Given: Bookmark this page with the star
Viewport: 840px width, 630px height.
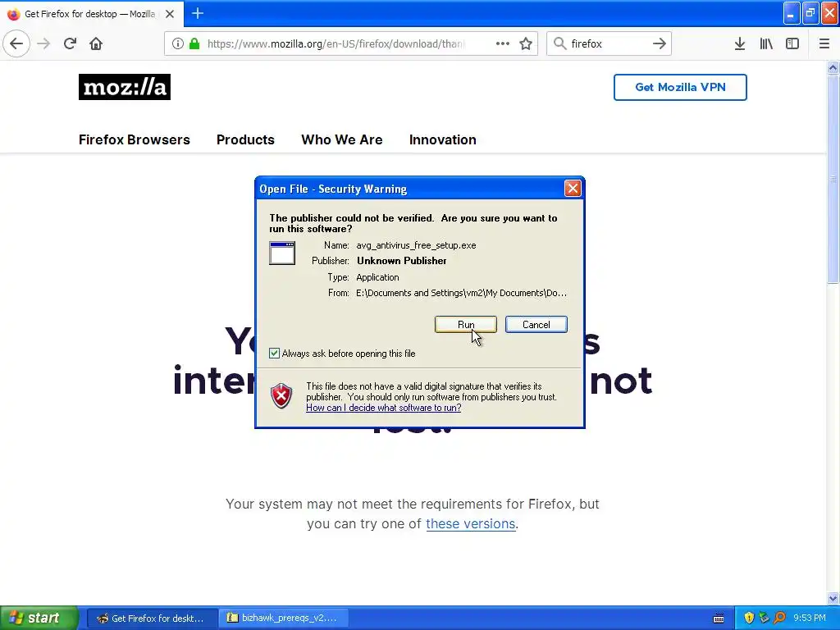Looking at the screenshot, I should 526,43.
